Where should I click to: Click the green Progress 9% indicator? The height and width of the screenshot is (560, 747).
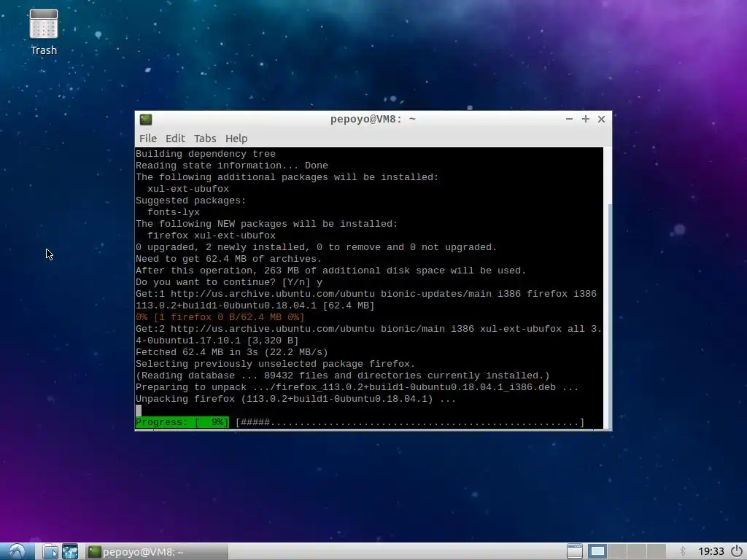coord(182,422)
